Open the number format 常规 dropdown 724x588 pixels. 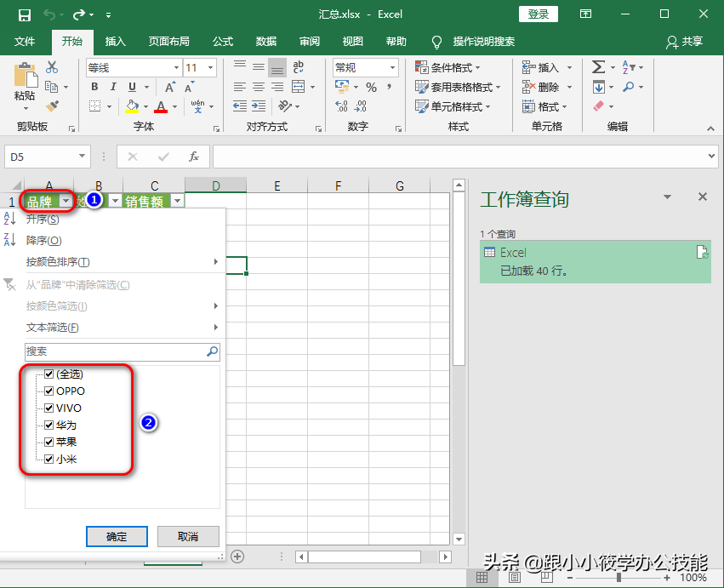[x=392, y=68]
